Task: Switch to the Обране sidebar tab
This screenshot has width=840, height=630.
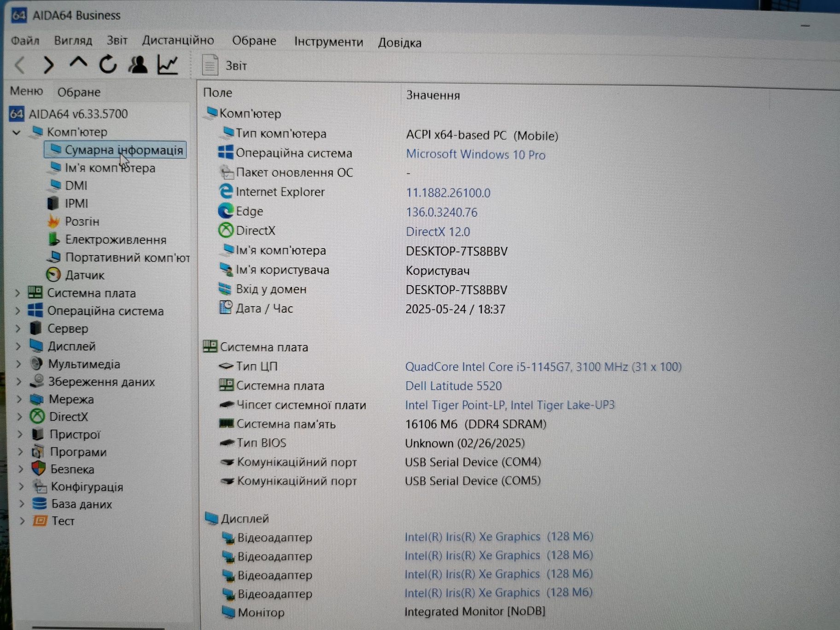Action: coord(79,92)
